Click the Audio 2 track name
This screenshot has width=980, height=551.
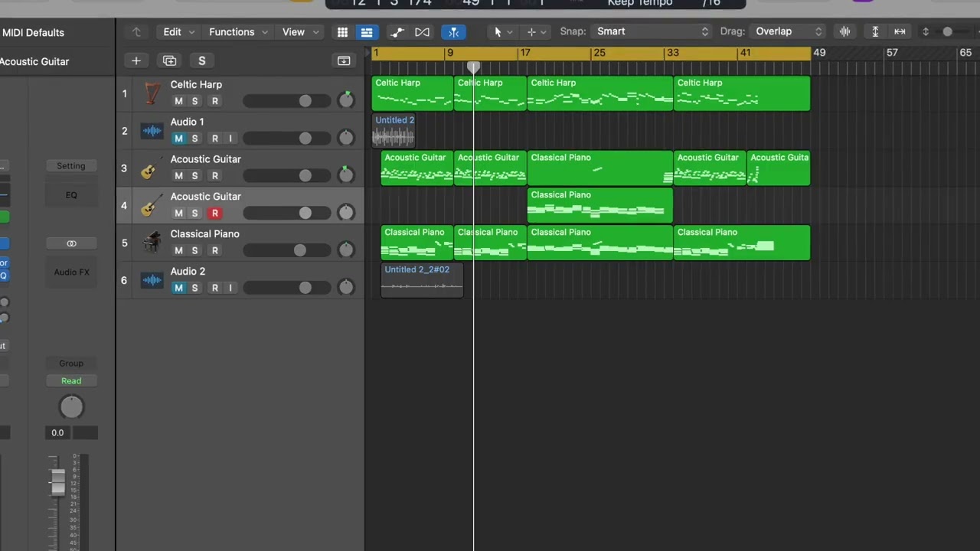click(x=188, y=272)
